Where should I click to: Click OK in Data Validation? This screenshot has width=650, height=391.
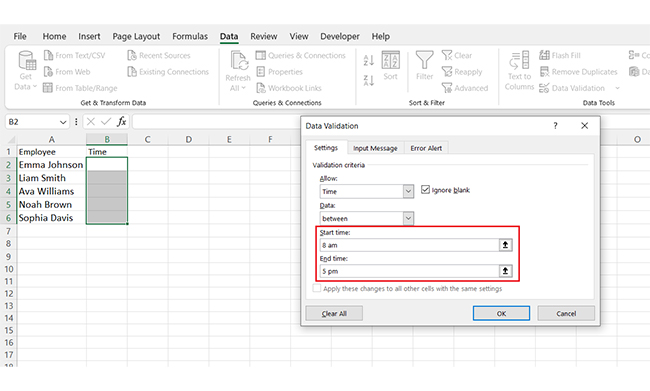coord(501,313)
